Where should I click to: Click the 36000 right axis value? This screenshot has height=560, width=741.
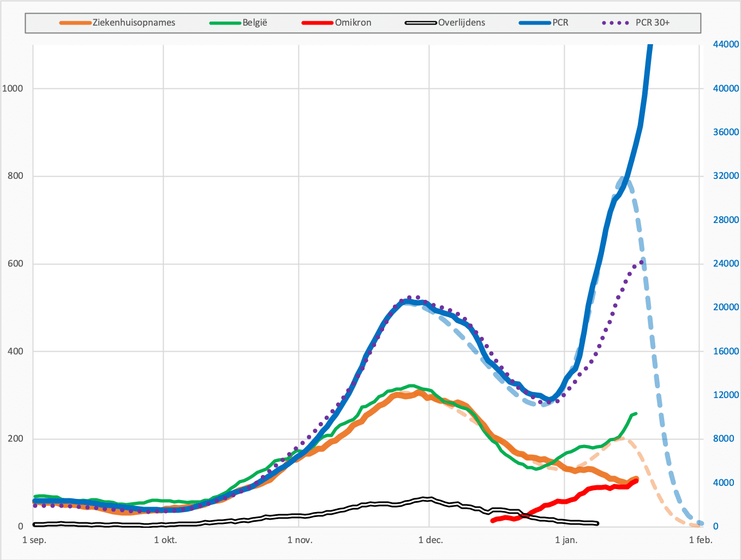(x=726, y=132)
